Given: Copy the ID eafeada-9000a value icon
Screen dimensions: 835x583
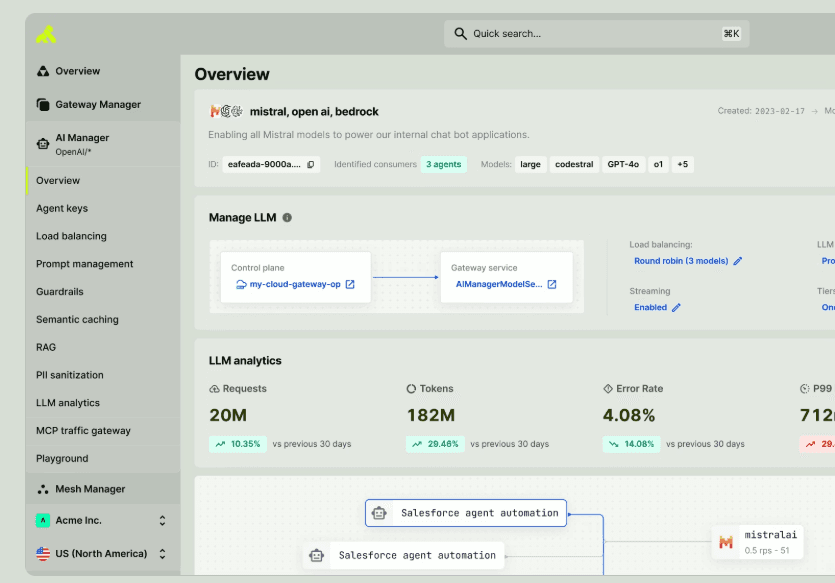Looking at the screenshot, I should (x=311, y=165).
